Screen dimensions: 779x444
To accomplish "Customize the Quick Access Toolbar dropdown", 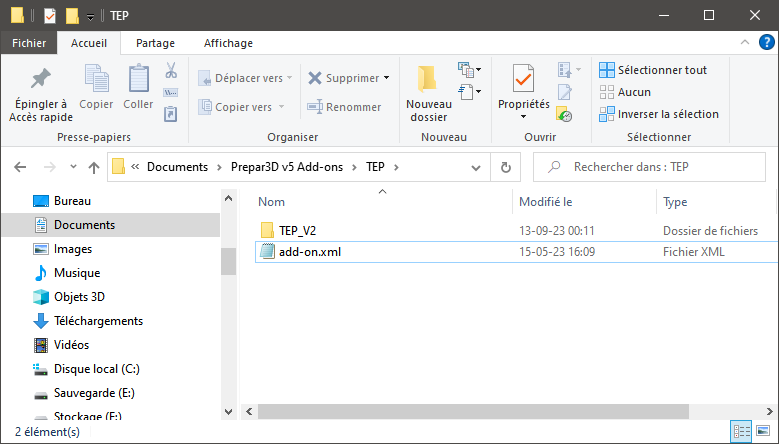I will click(90, 17).
